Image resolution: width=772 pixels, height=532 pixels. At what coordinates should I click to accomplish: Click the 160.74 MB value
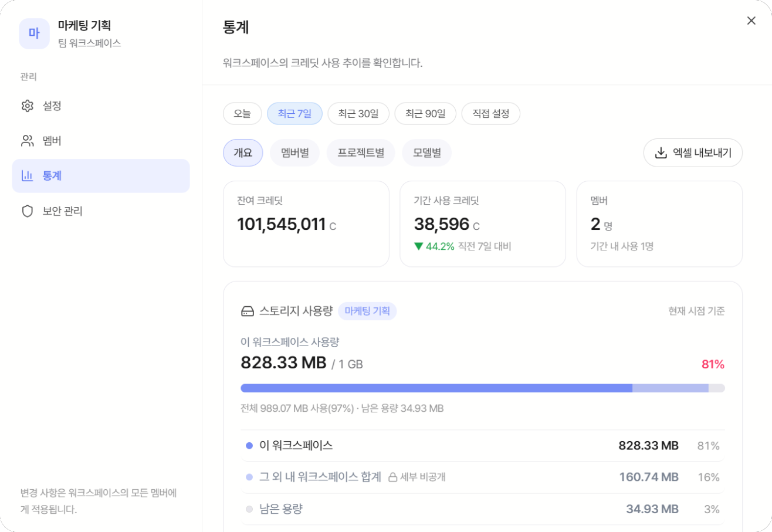pyautogui.click(x=649, y=477)
